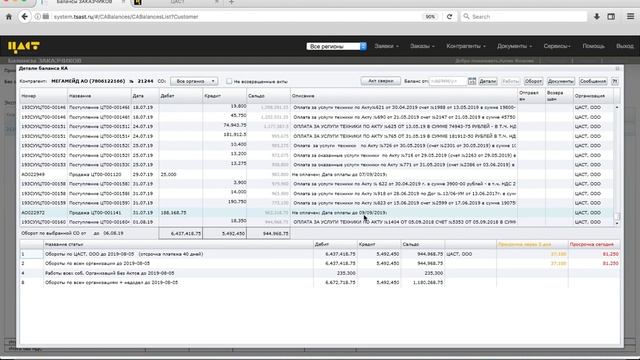
Task: Sort by the Название column header
Action: [99, 96]
